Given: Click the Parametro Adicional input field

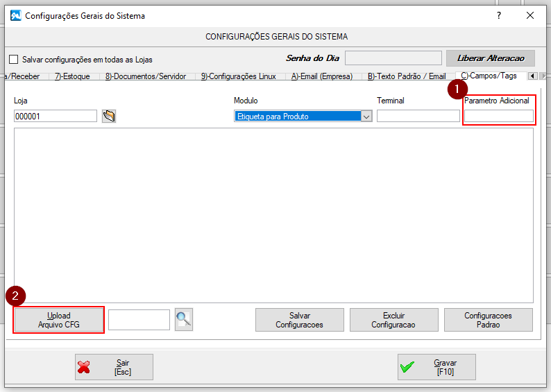Looking at the screenshot, I should pyautogui.click(x=499, y=116).
